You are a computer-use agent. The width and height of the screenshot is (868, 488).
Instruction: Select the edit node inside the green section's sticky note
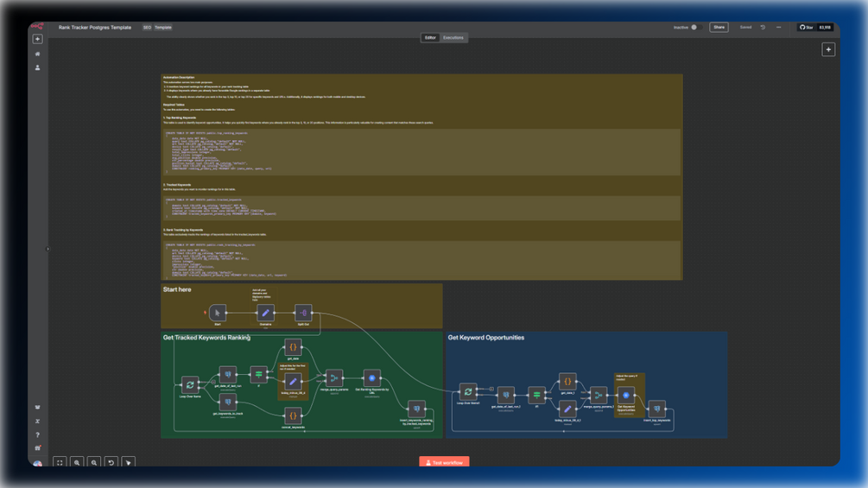click(x=293, y=381)
